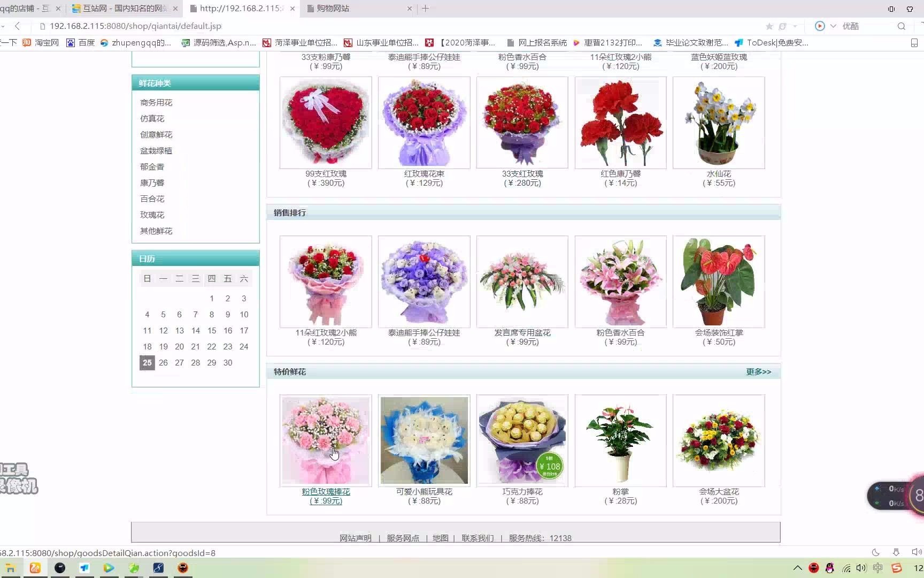
Task: Open 粉掌 potted plant image
Action: click(x=621, y=440)
